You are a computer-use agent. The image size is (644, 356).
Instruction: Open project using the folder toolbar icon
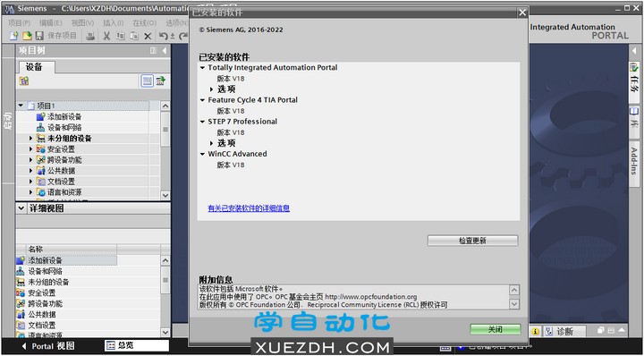pos(27,36)
